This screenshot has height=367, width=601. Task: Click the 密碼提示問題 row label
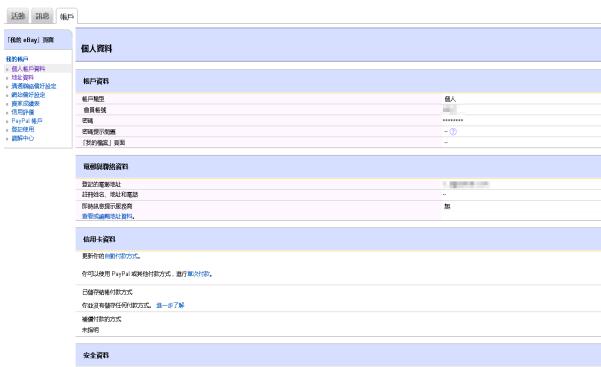(x=99, y=132)
